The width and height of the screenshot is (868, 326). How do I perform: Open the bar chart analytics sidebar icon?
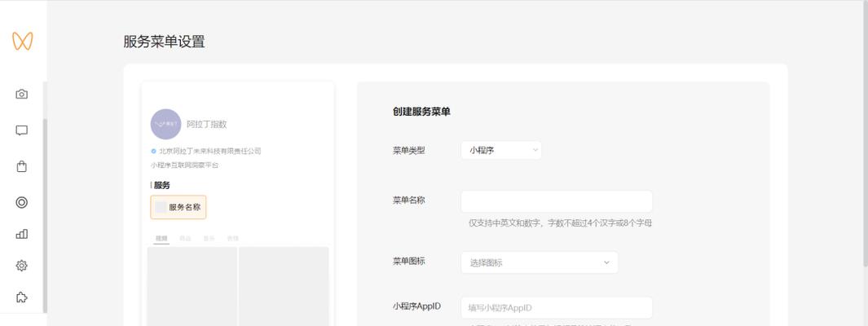click(21, 234)
